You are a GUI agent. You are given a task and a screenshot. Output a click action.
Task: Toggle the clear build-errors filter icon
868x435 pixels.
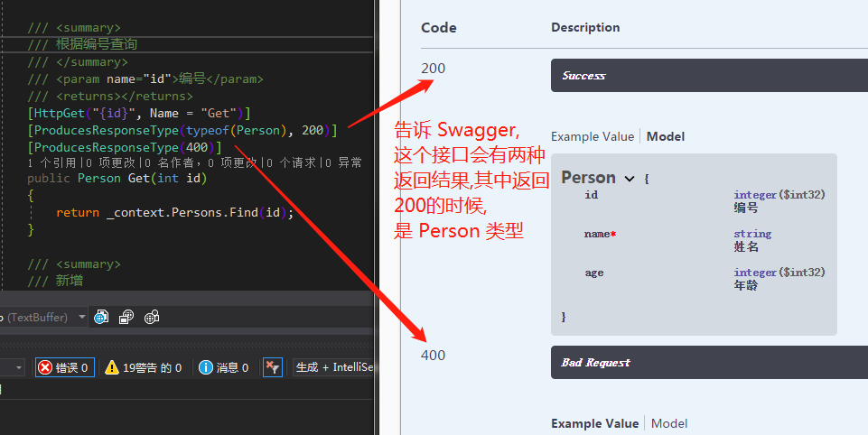click(x=273, y=367)
